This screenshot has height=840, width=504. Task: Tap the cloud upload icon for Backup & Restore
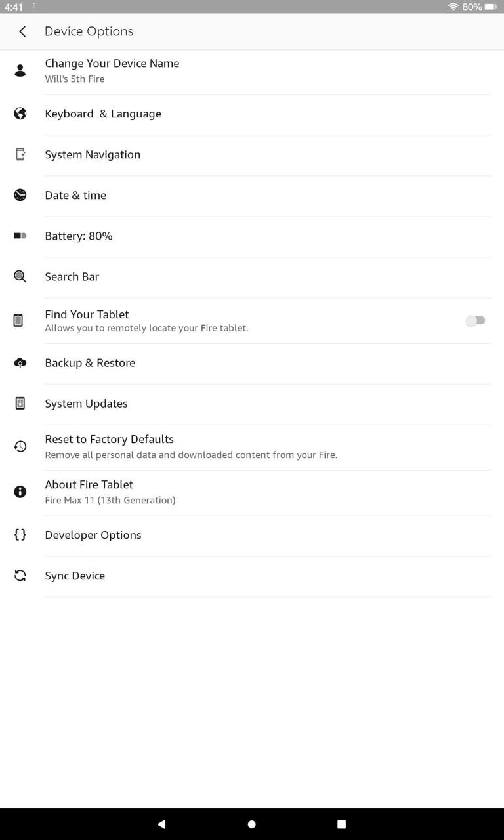[x=20, y=363]
